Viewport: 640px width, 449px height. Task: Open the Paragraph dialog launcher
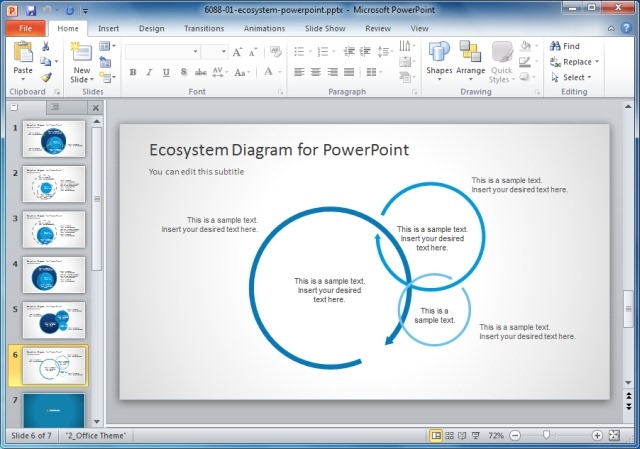(415, 93)
